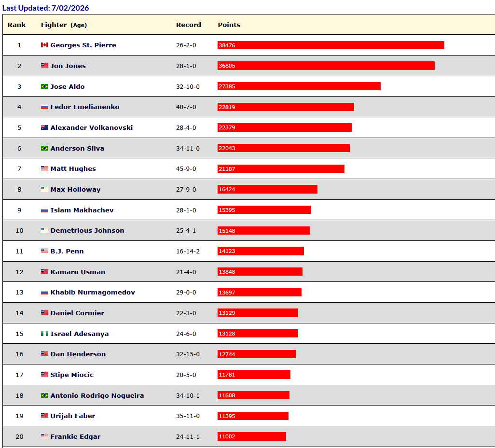Click the US flag beside Max Holloway

pyautogui.click(x=44, y=189)
